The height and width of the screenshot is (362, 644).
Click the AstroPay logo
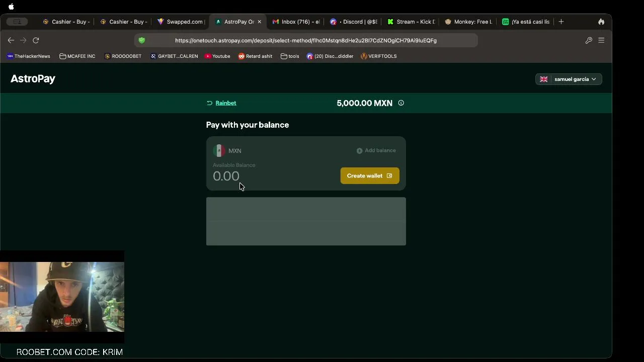33,78
